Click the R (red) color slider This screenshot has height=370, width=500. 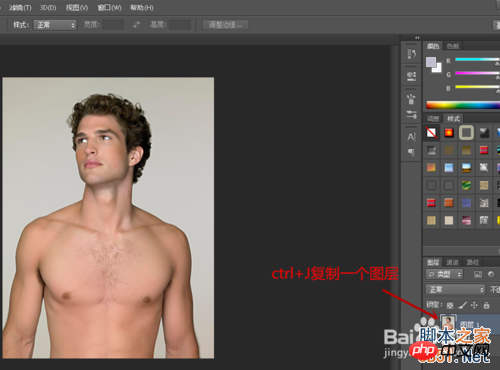pos(477,60)
